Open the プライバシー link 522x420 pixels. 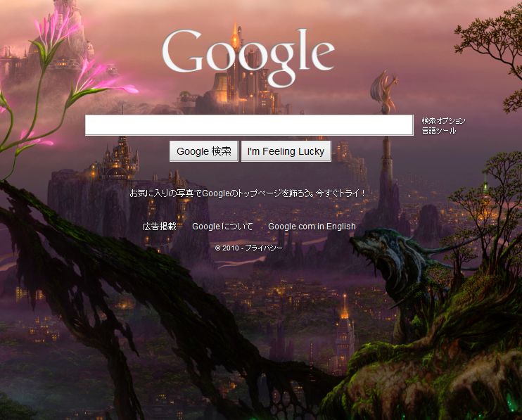pyautogui.click(x=264, y=248)
